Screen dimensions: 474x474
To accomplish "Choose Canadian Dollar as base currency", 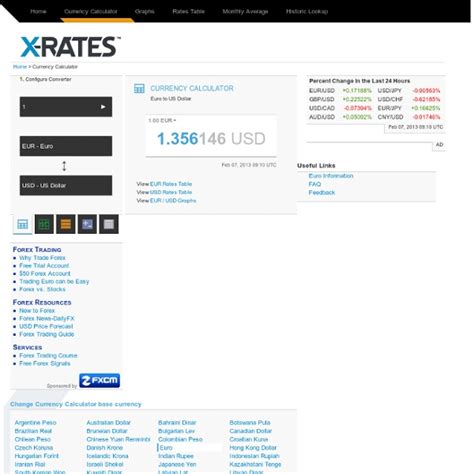I will coord(250,431).
